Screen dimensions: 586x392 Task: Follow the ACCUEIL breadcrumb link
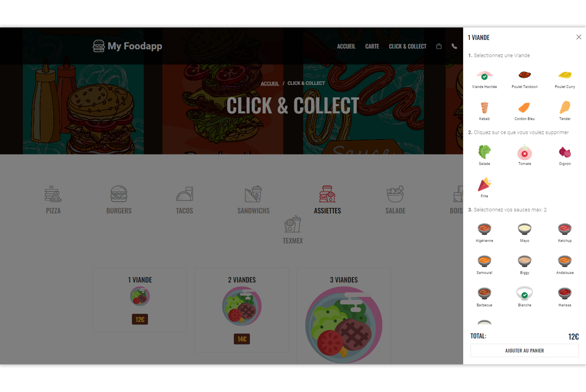(269, 83)
